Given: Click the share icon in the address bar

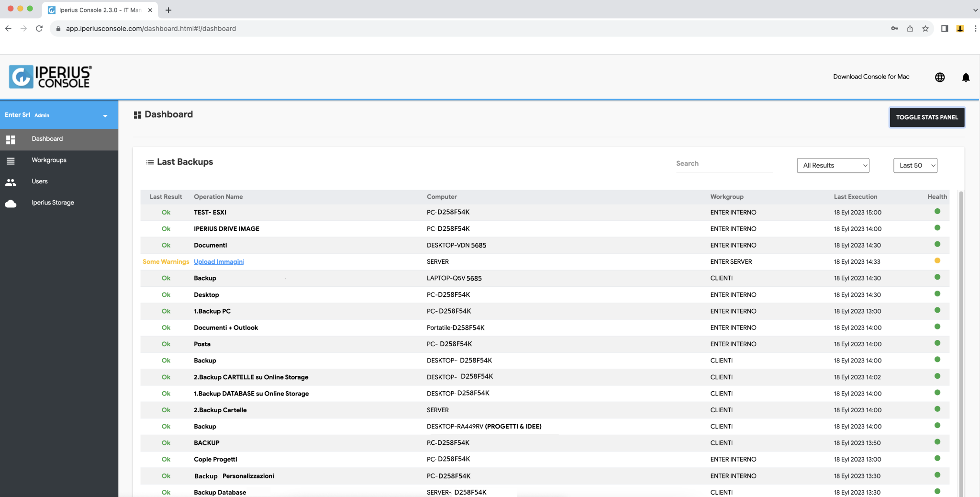Looking at the screenshot, I should click(910, 29).
